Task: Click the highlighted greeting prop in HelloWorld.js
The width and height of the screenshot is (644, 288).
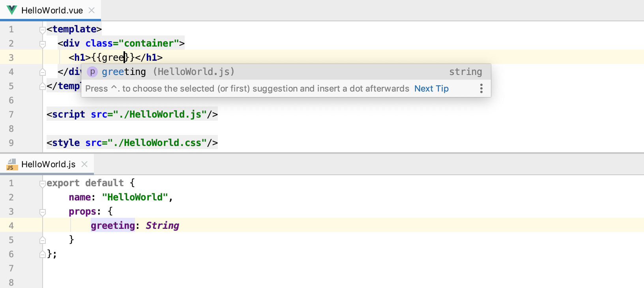Action: [113, 226]
